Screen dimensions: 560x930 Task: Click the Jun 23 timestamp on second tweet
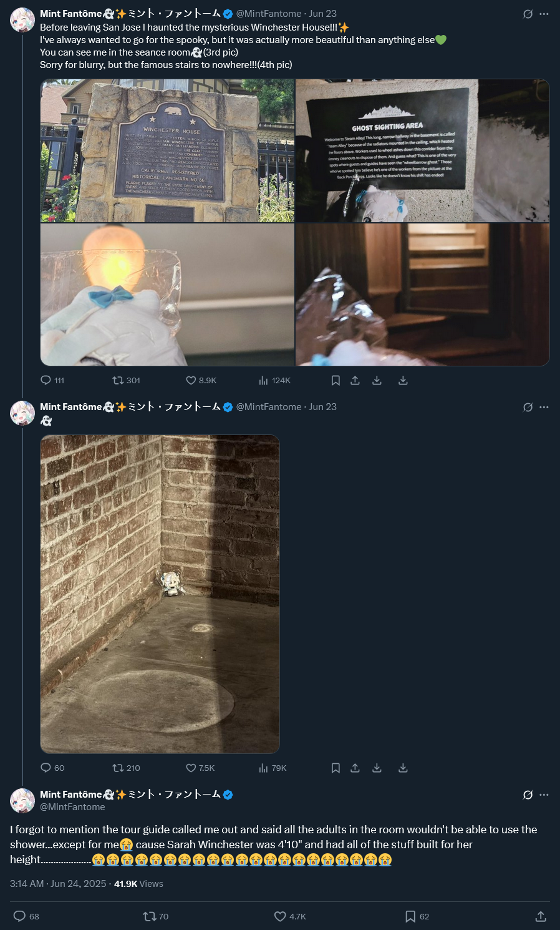coord(322,407)
